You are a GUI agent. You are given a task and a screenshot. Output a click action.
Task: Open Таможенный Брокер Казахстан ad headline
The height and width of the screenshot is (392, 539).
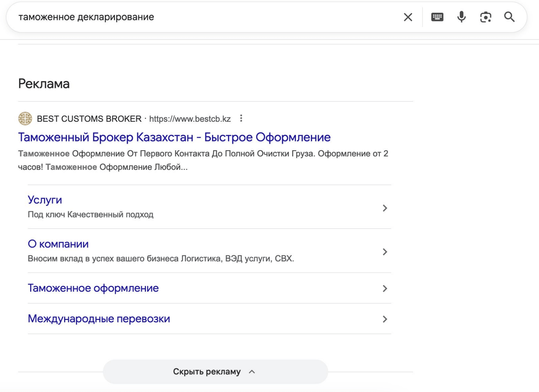pos(174,137)
